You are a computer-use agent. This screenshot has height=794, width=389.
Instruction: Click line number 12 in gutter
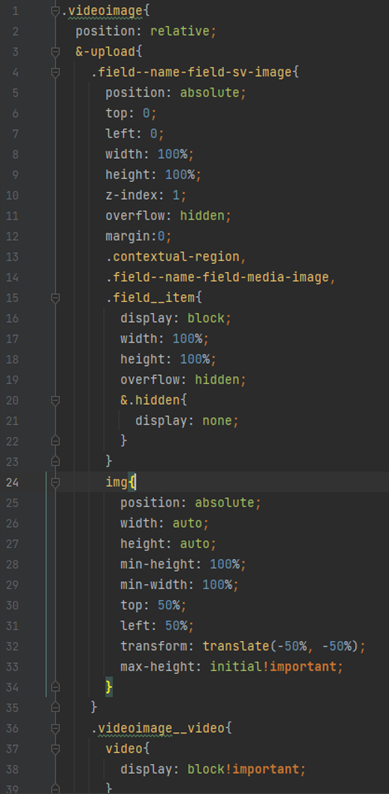click(x=12, y=236)
